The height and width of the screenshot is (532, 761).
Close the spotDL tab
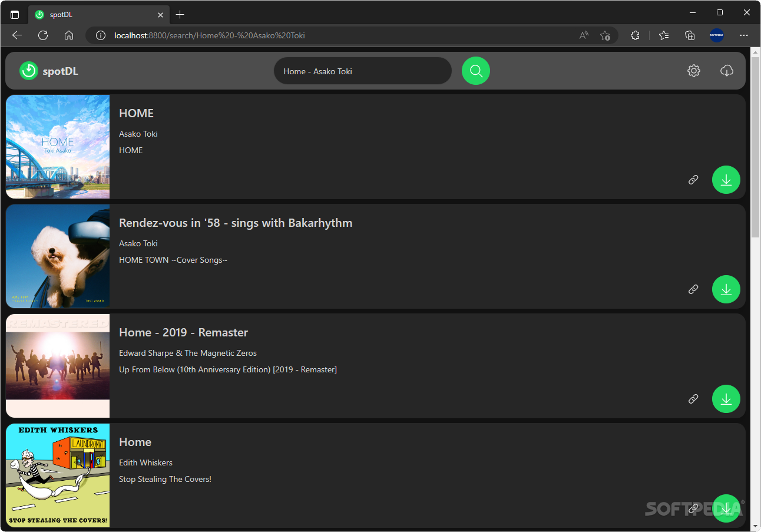point(160,14)
